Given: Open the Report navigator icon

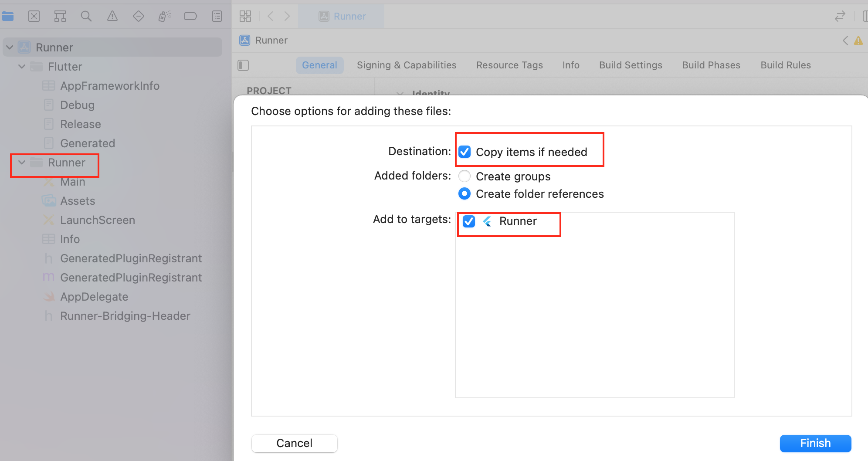Looking at the screenshot, I should pos(217,17).
